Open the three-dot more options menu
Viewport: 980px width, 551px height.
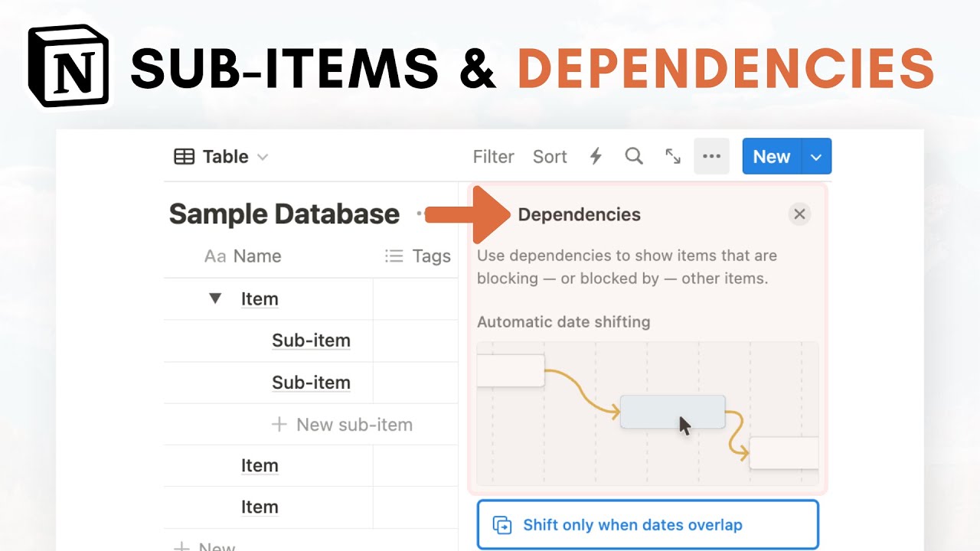711,156
